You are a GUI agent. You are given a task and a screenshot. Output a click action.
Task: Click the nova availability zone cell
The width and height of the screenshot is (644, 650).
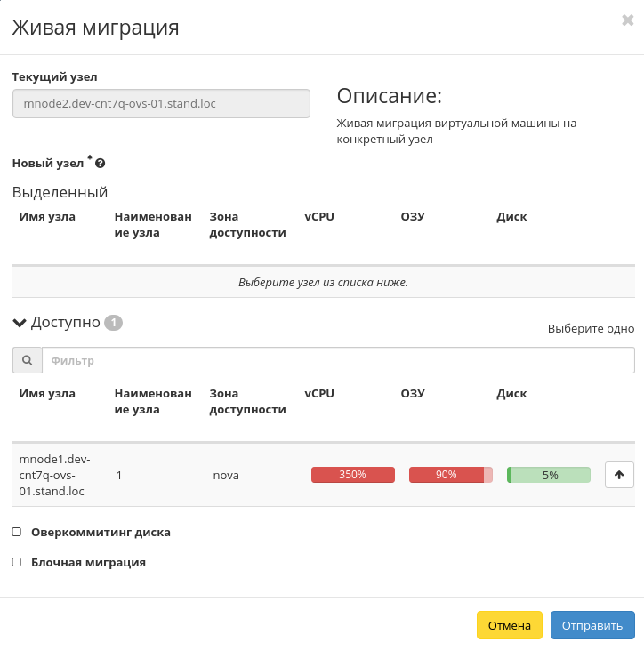[x=226, y=475]
